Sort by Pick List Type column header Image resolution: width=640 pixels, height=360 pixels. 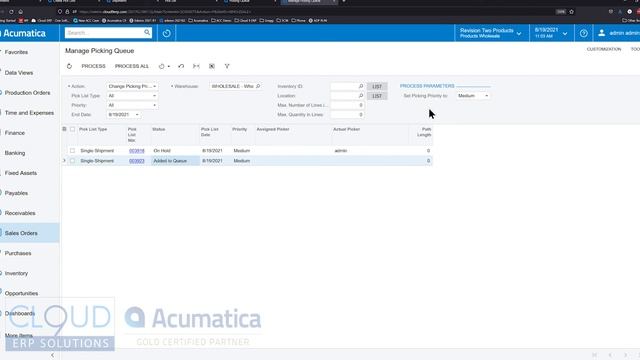[x=93, y=129]
